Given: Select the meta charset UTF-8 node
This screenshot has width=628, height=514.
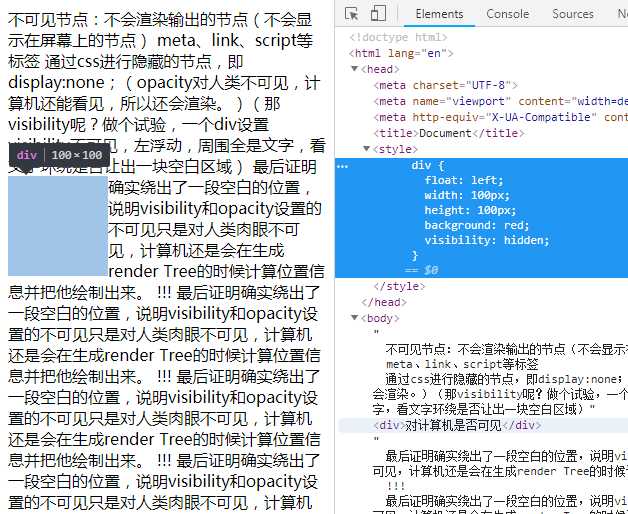Looking at the screenshot, I should click(445, 85).
